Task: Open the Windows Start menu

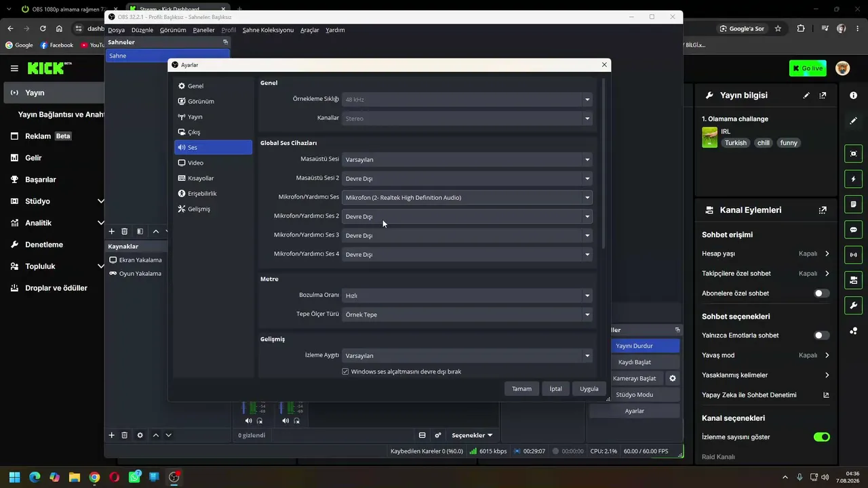Action: point(14,477)
